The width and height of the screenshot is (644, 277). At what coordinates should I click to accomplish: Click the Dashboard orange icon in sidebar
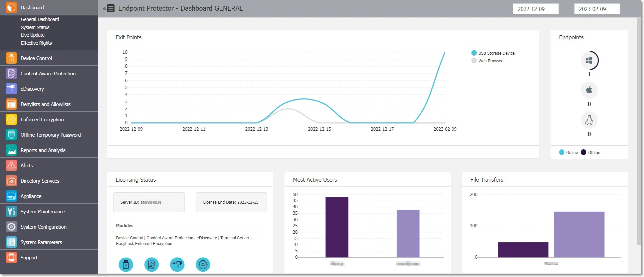(11, 7)
